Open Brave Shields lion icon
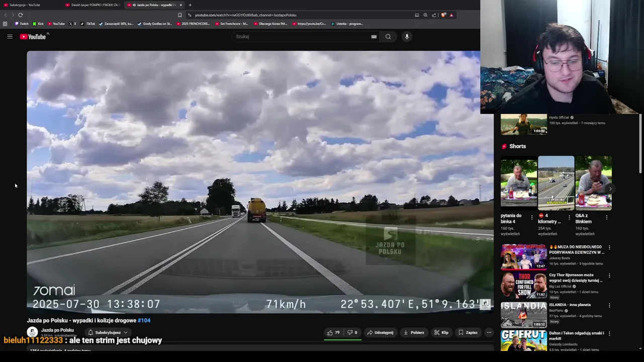The image size is (644, 362). [443, 15]
